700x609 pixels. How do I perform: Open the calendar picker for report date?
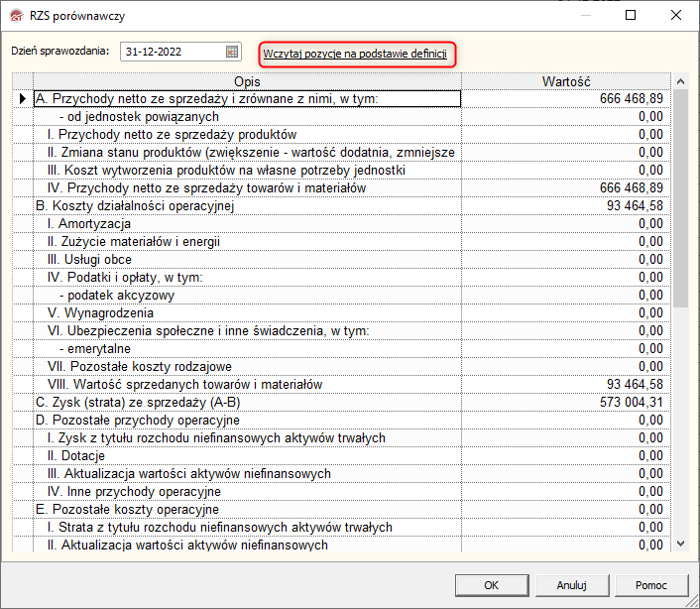pos(232,52)
